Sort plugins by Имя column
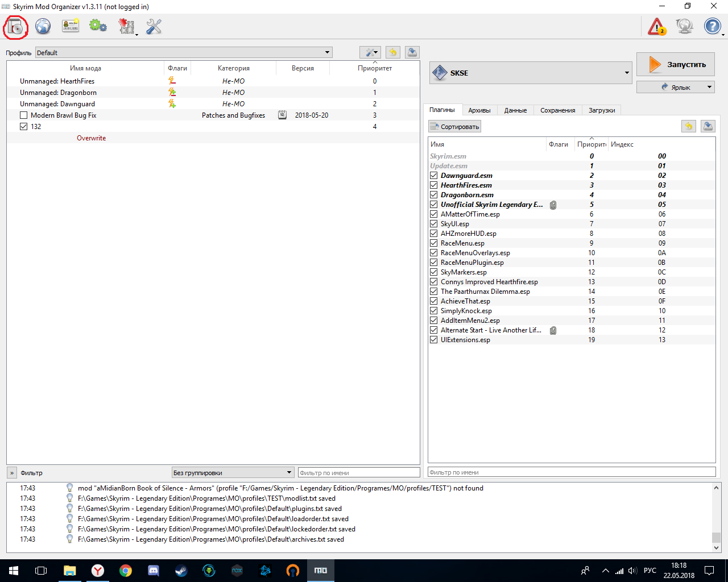Viewport: 728px width, 582px height. click(487, 144)
